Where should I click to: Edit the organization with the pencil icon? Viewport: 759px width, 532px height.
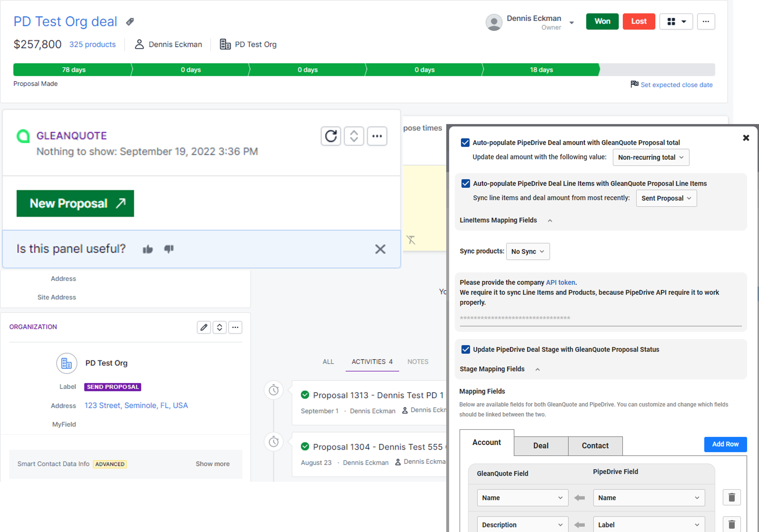(x=204, y=327)
